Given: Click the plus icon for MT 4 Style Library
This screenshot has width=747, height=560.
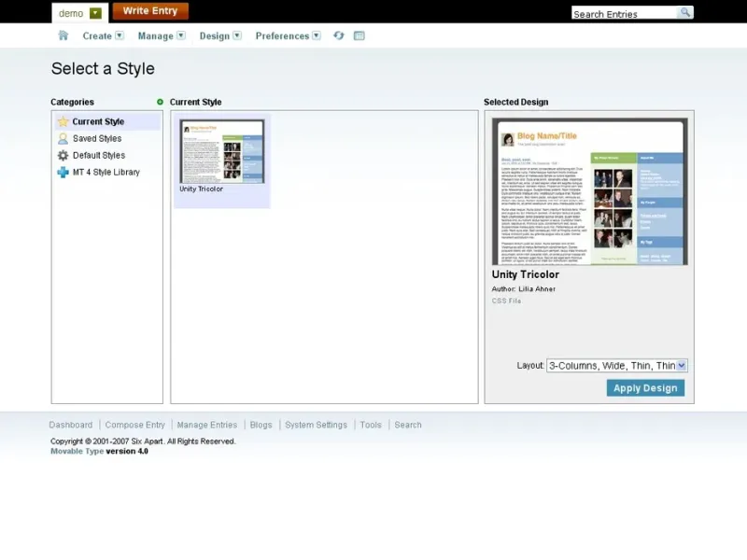Looking at the screenshot, I should point(63,173).
